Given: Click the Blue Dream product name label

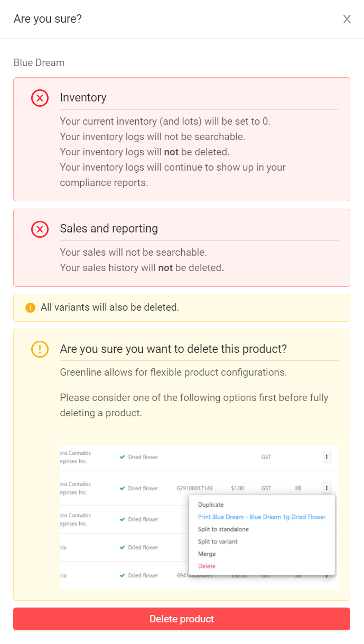Looking at the screenshot, I should coord(39,63).
